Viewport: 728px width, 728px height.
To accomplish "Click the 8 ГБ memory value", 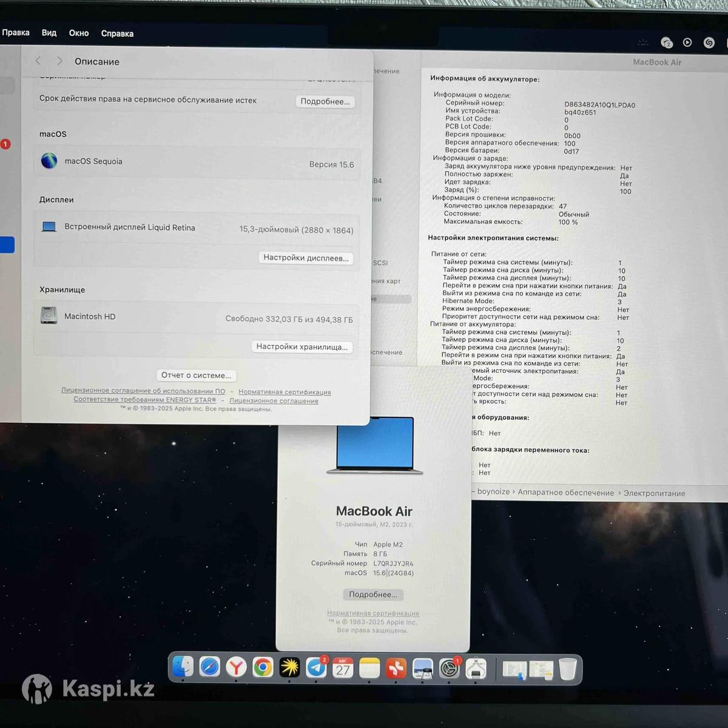I will [380, 554].
